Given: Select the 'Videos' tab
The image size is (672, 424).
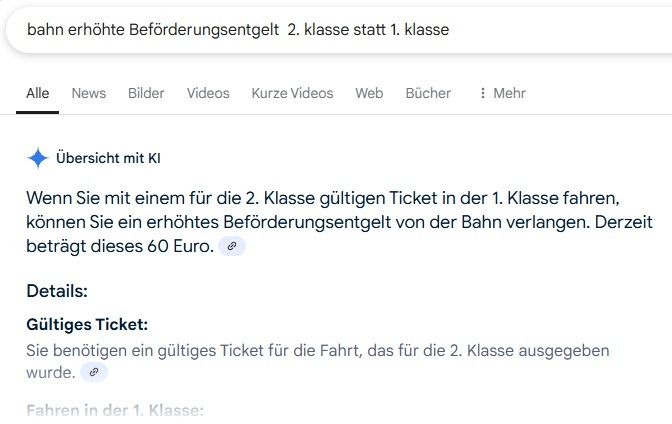Looking at the screenshot, I should (x=208, y=93).
